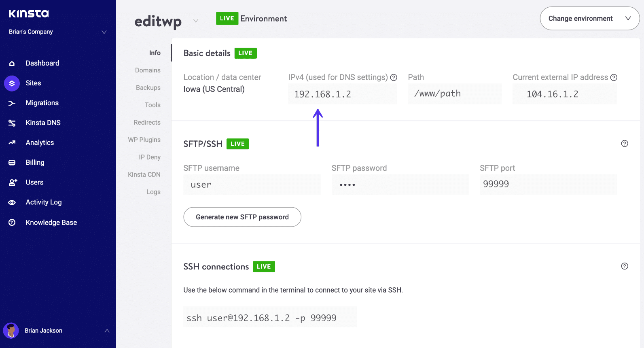Open Billing page
The height and width of the screenshot is (348, 644).
pyautogui.click(x=35, y=163)
